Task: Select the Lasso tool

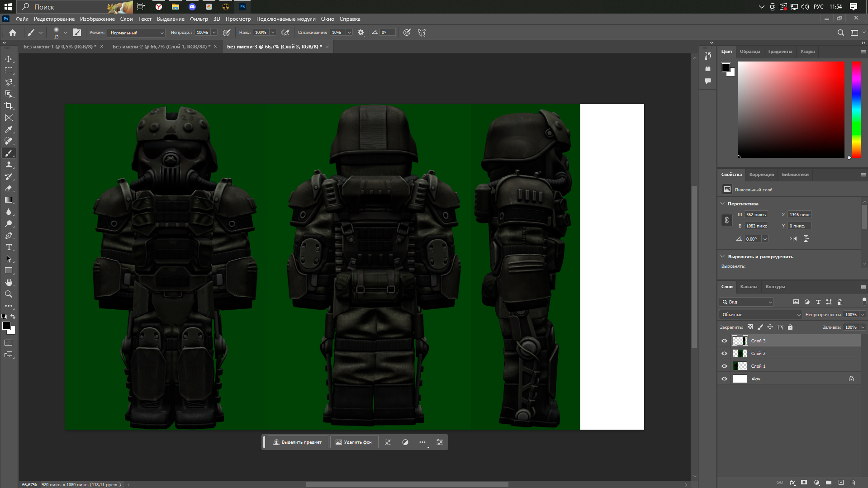Action: pos(9,83)
